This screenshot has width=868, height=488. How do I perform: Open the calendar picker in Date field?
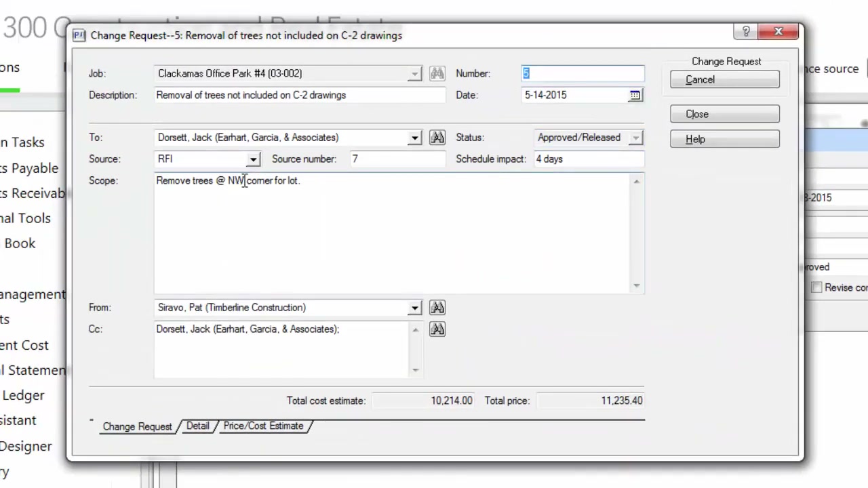click(635, 96)
